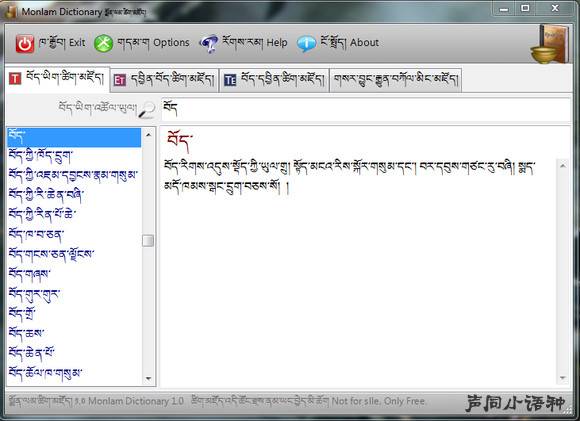Click the About text button
The image size is (580, 421).
(x=364, y=43)
